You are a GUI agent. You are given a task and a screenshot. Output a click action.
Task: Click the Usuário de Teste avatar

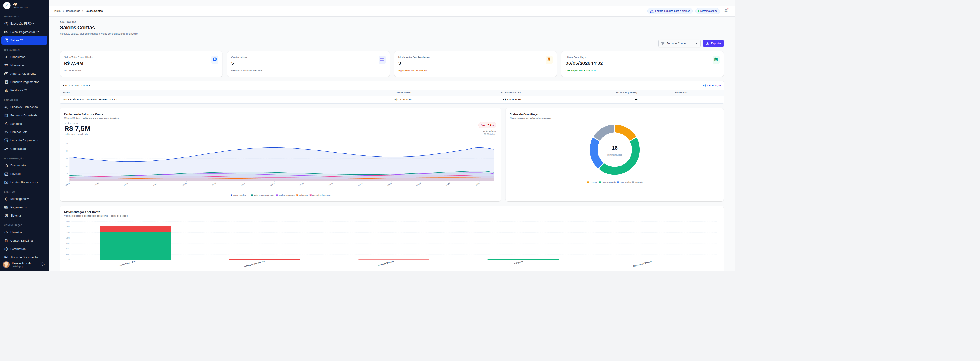[x=6, y=264]
